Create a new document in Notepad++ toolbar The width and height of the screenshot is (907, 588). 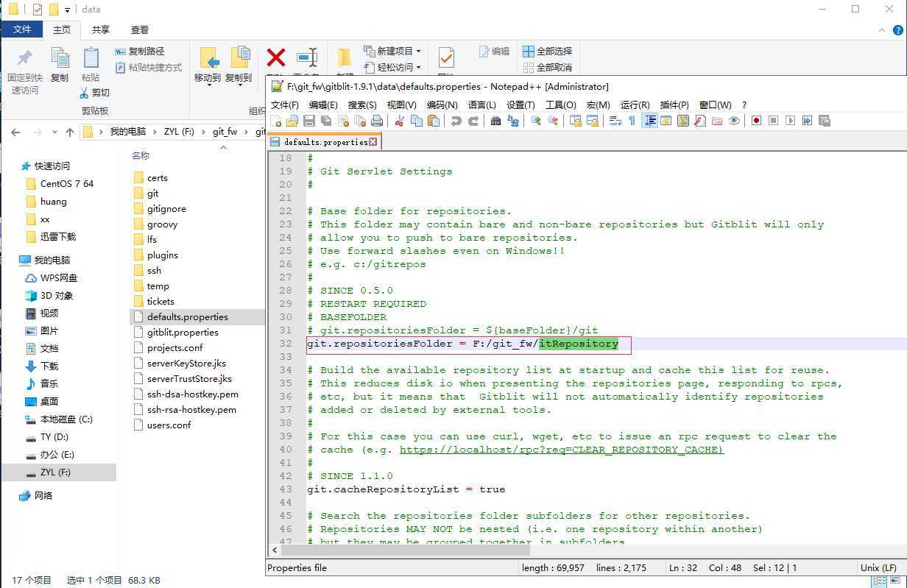click(x=276, y=121)
